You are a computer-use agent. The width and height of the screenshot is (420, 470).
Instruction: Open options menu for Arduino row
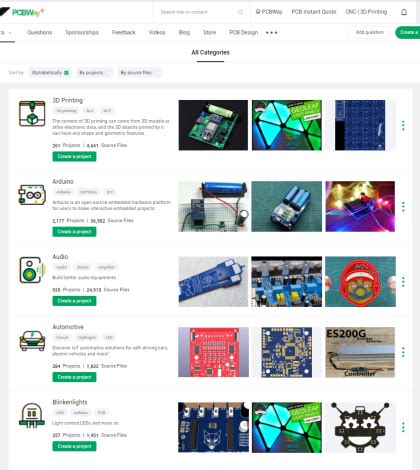pyautogui.click(x=403, y=207)
